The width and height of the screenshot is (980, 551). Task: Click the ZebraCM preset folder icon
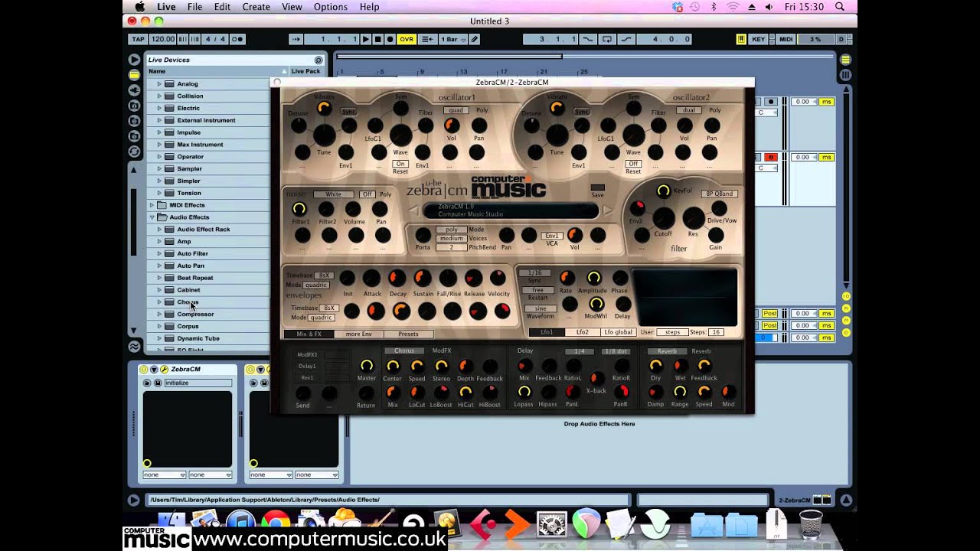[147, 383]
